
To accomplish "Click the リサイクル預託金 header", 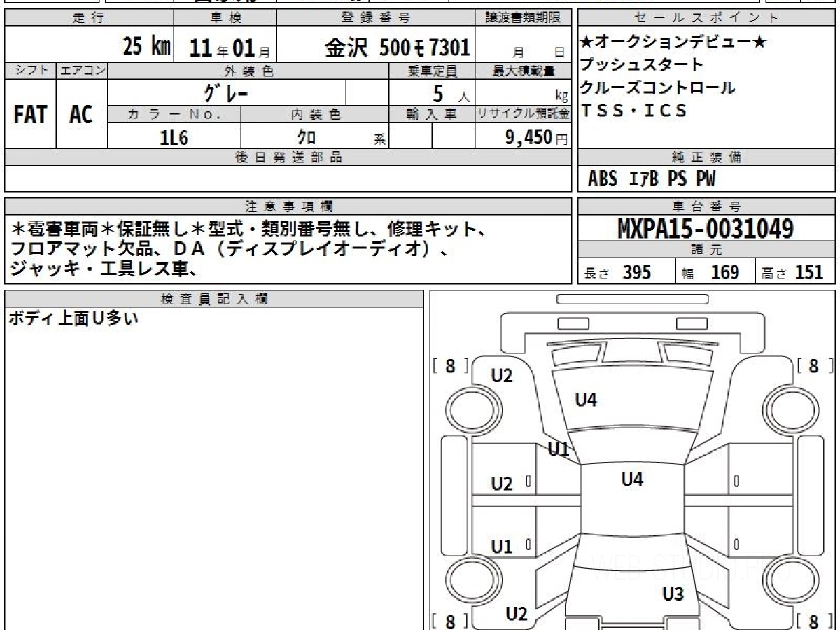I will coord(524,114).
